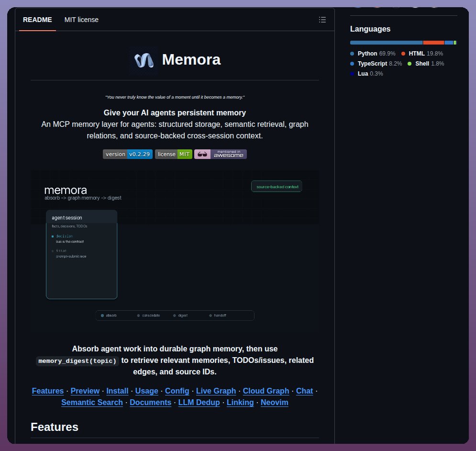This screenshot has height=451, width=476.
Task: Open the Linking link
Action: click(x=240, y=402)
